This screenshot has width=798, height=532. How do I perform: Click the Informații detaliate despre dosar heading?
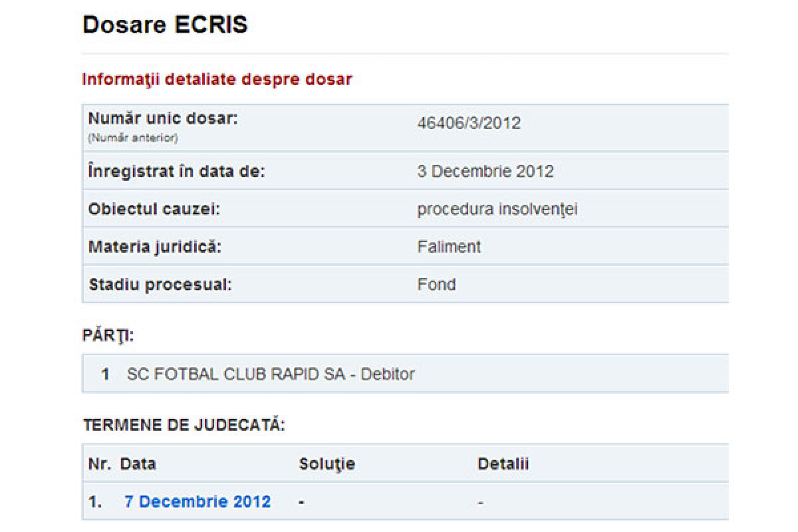click(217, 80)
